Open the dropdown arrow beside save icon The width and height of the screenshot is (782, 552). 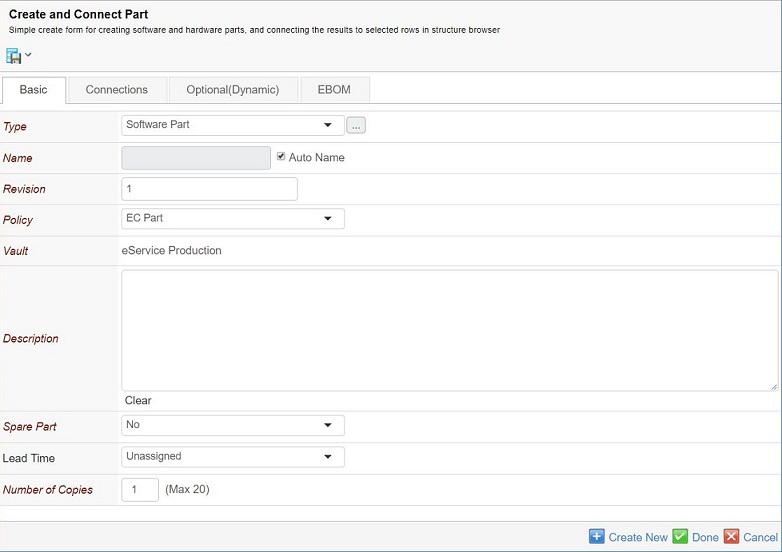[28, 55]
